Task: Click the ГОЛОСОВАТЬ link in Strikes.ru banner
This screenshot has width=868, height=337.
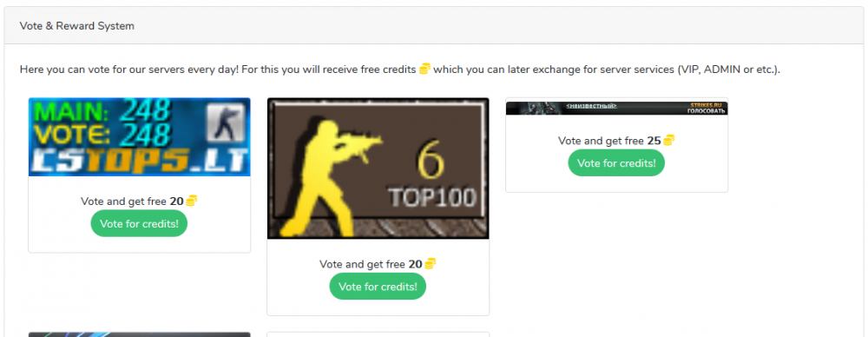Action: [x=706, y=111]
